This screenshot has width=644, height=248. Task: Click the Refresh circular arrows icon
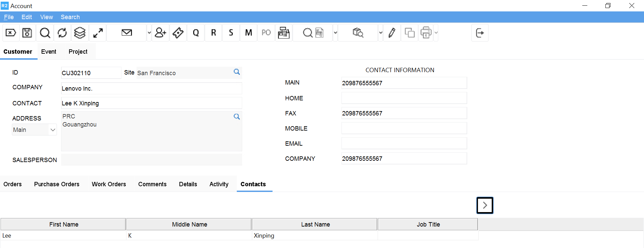click(62, 33)
